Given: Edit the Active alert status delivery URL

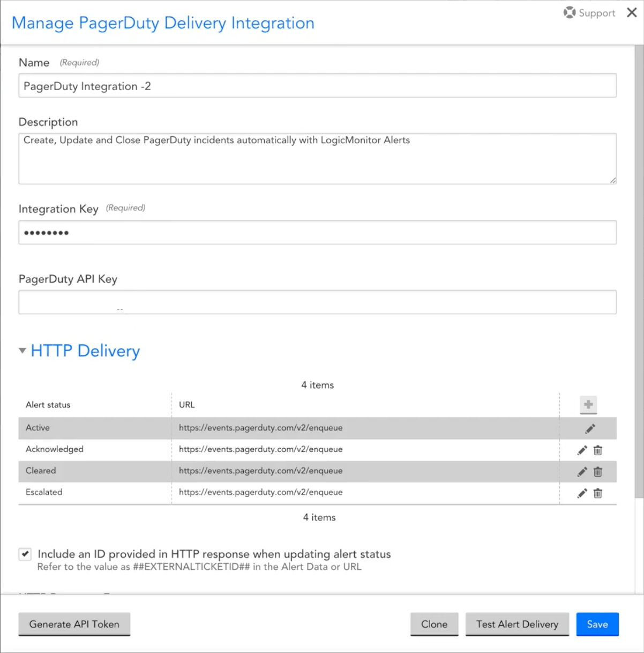Looking at the screenshot, I should pos(589,428).
